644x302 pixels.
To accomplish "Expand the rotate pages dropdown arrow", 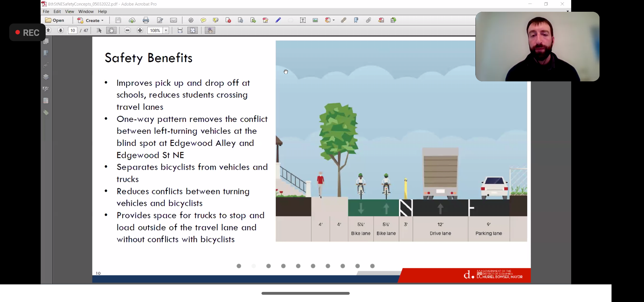I will [333, 20].
